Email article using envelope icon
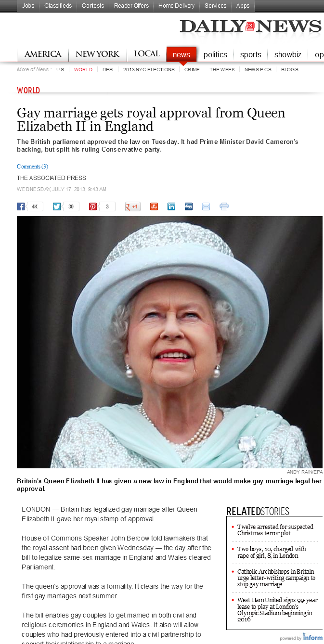The height and width of the screenshot is (644, 324). pyautogui.click(x=206, y=206)
